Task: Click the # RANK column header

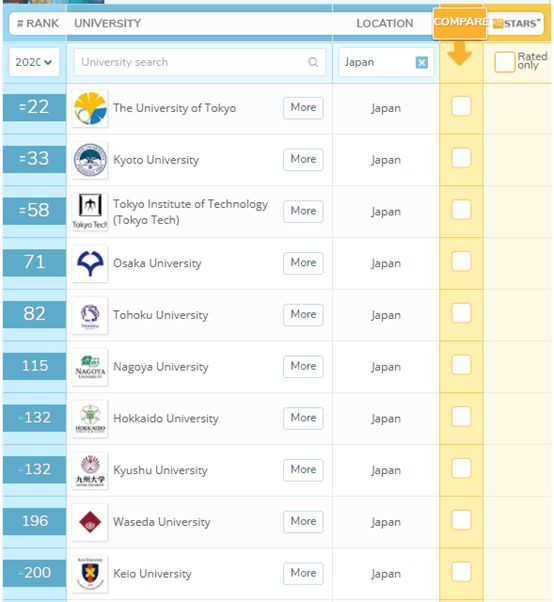Action: coord(38,23)
